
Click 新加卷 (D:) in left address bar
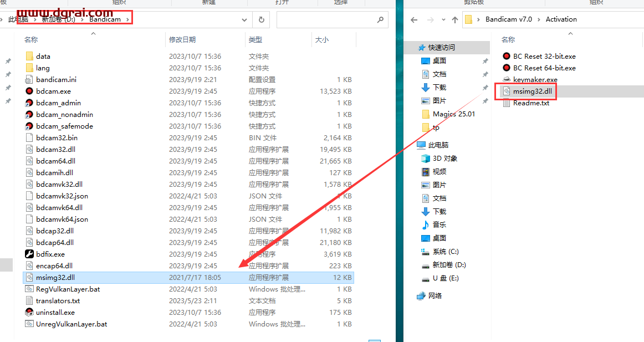tap(59, 19)
